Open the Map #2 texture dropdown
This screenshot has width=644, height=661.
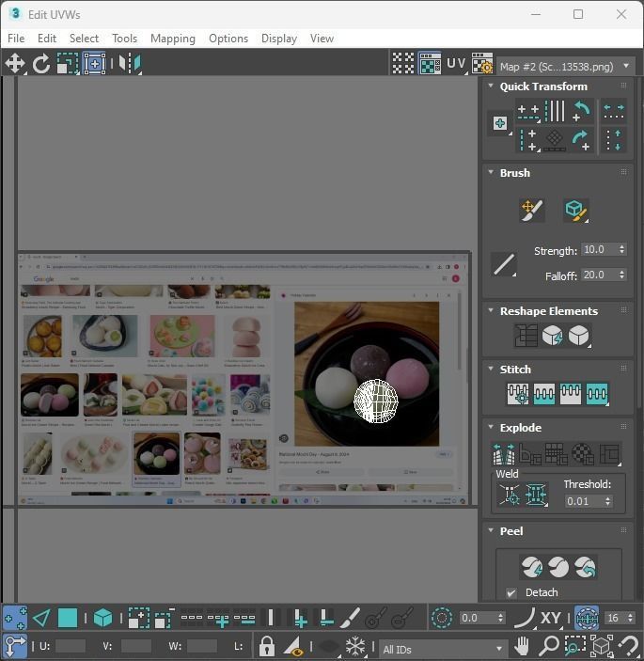565,67
